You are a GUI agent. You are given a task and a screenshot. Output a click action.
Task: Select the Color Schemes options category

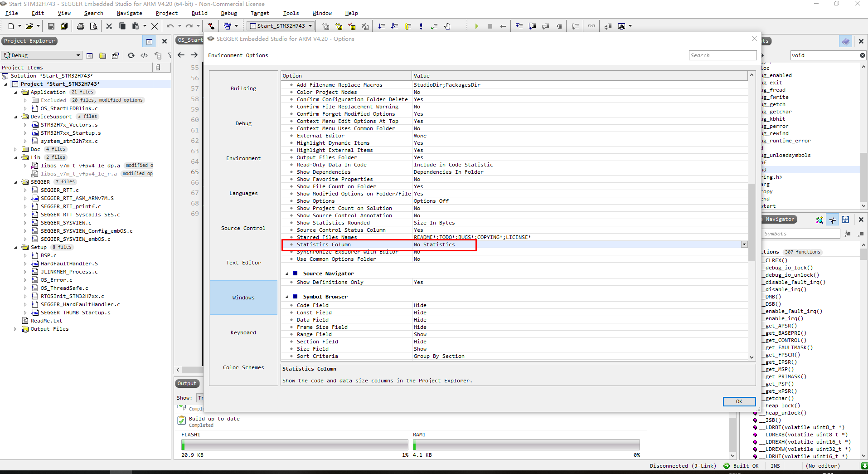click(x=243, y=367)
